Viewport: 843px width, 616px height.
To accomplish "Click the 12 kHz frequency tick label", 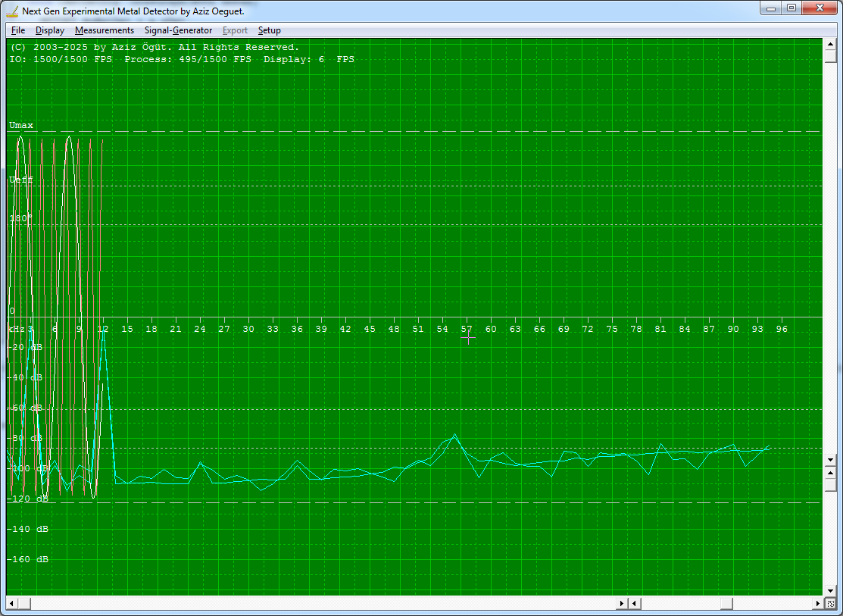I will 103,329.
